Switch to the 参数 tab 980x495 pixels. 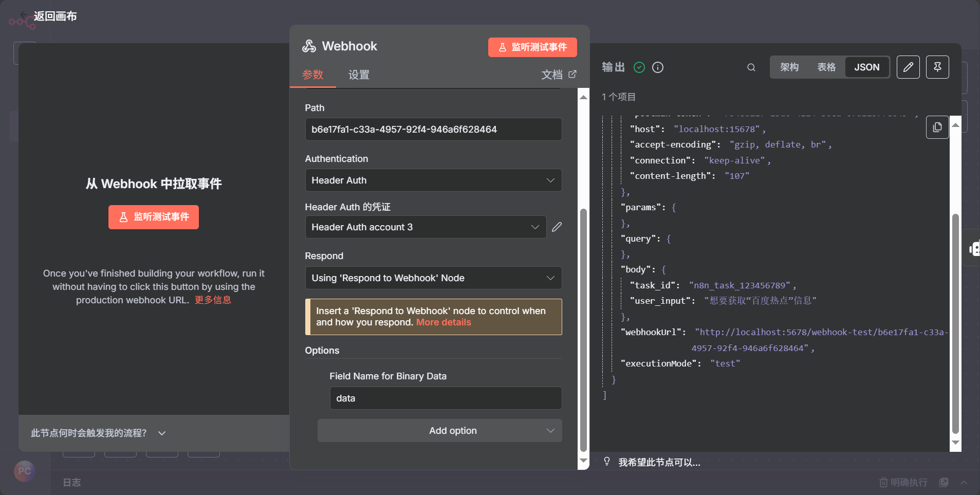pos(312,75)
